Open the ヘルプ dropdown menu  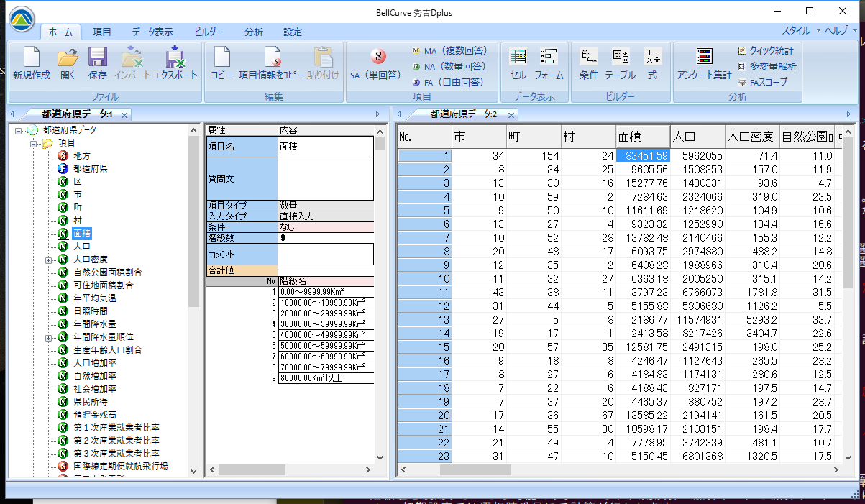tap(841, 31)
